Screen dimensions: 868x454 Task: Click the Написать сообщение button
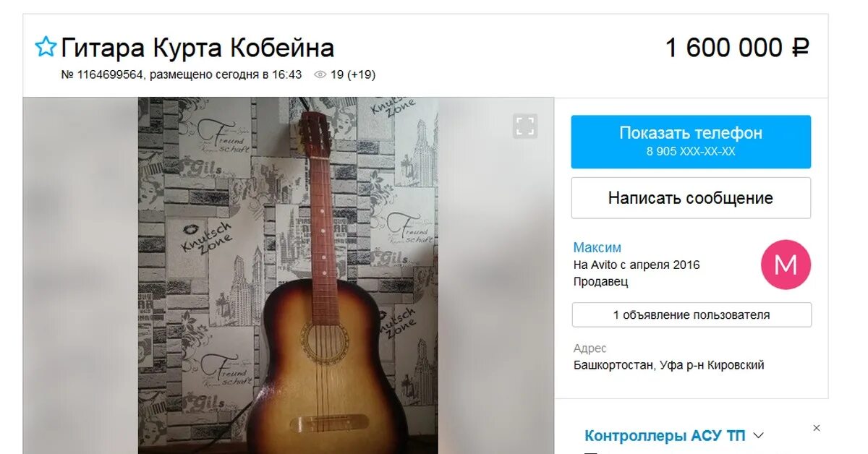coord(691,198)
